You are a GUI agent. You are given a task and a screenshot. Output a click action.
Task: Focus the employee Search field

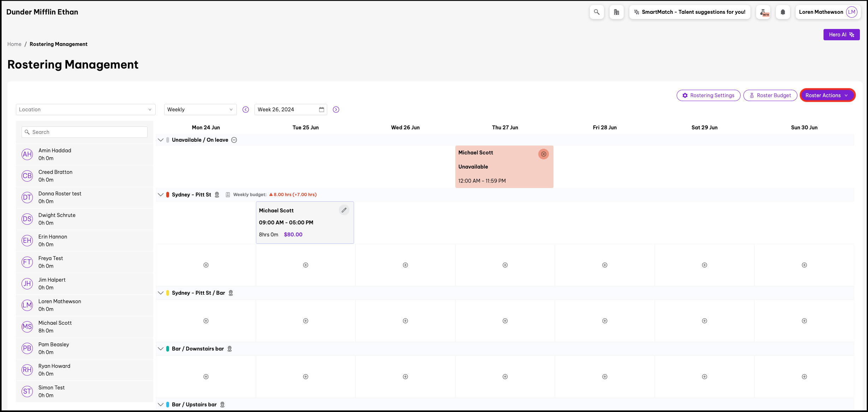pos(85,132)
